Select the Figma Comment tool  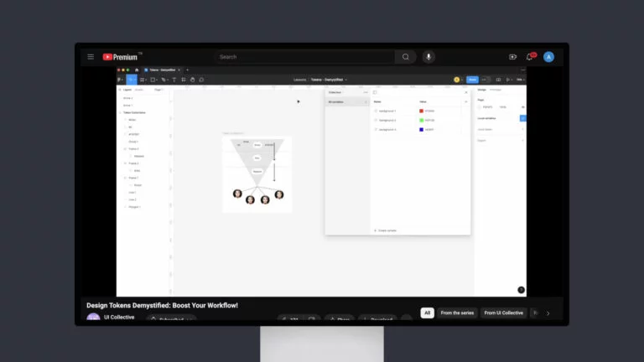tap(201, 80)
